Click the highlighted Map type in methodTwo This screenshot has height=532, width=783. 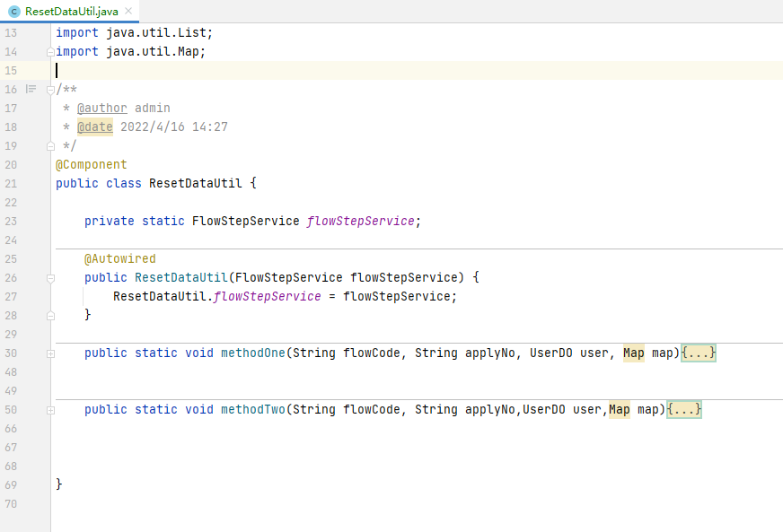[x=620, y=410]
